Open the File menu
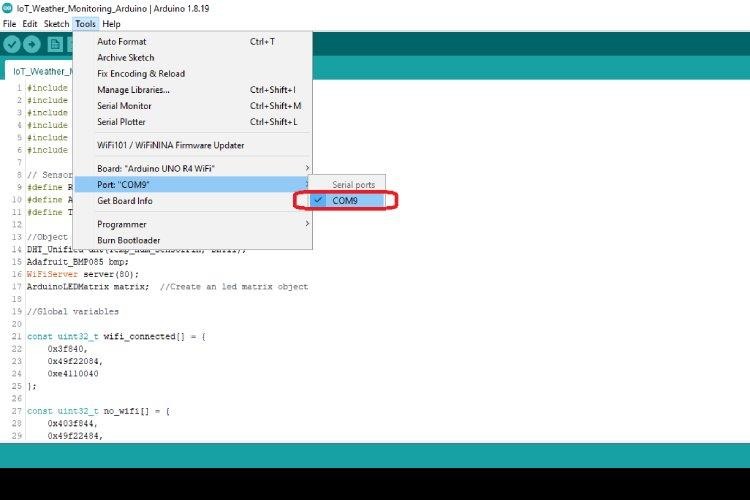This screenshot has width=750, height=500. pyautogui.click(x=9, y=24)
